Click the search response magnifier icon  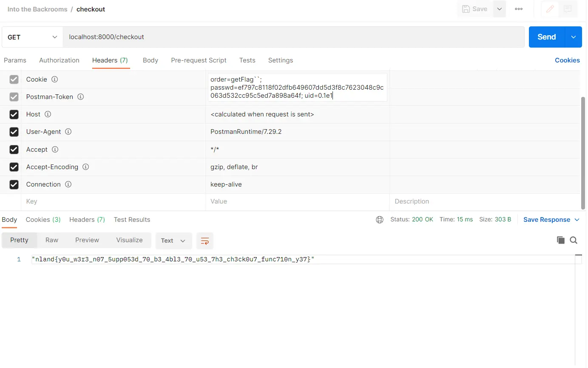click(574, 240)
